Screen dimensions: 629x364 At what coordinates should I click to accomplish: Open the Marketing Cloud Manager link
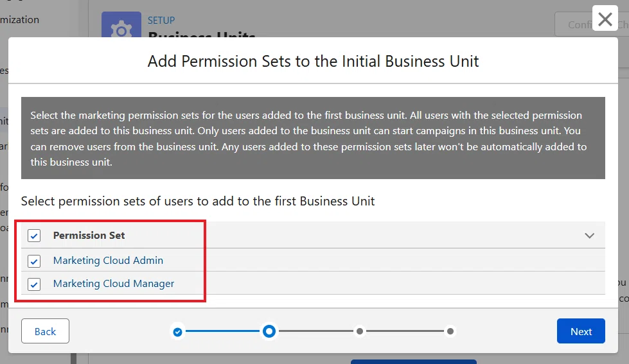tap(114, 283)
